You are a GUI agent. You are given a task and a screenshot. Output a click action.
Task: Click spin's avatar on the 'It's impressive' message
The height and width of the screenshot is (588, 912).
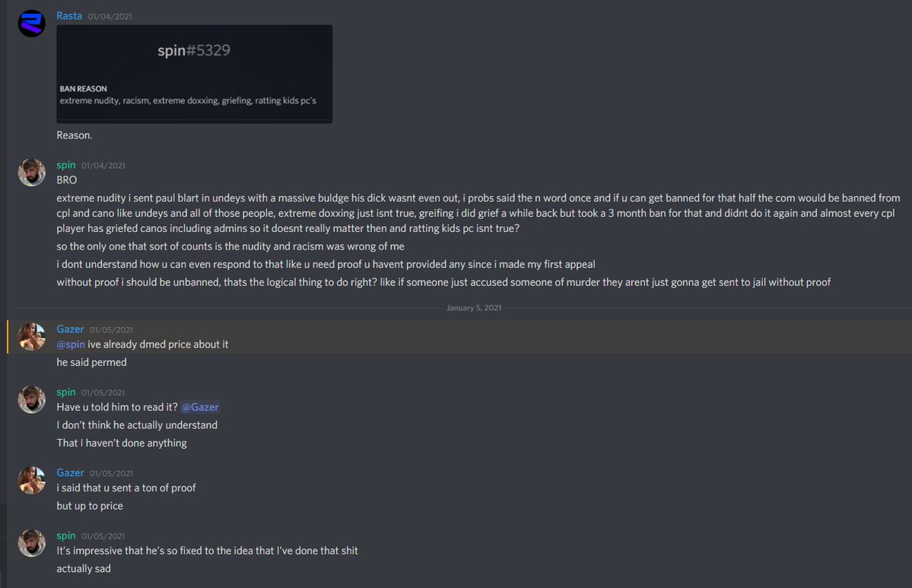click(x=32, y=543)
